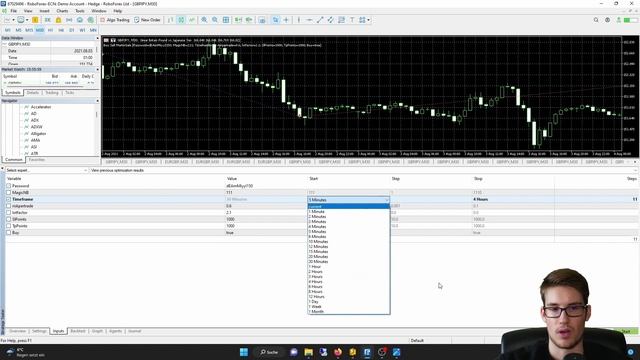Choose 12 Hours from the dropdown list
The height and width of the screenshot is (360, 640).
349,296
